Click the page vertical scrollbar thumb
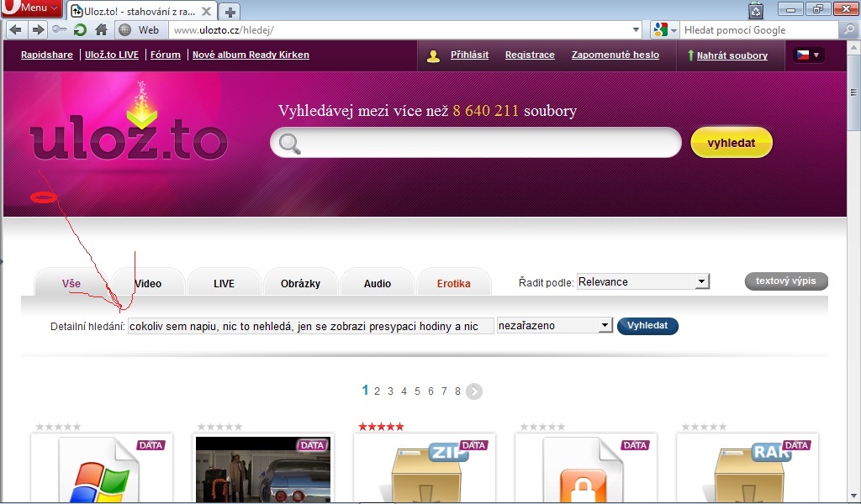Viewport: 861px width, 504px height. coord(853,92)
